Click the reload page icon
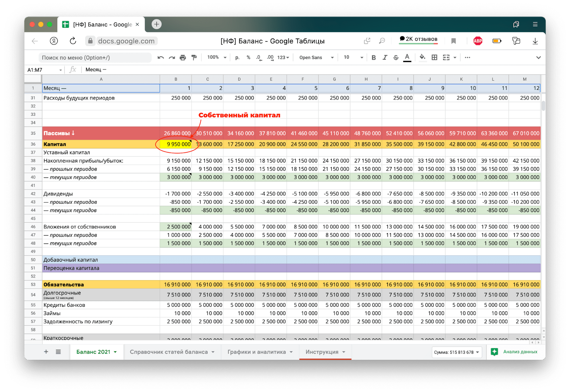This screenshot has height=392, width=570. [73, 41]
